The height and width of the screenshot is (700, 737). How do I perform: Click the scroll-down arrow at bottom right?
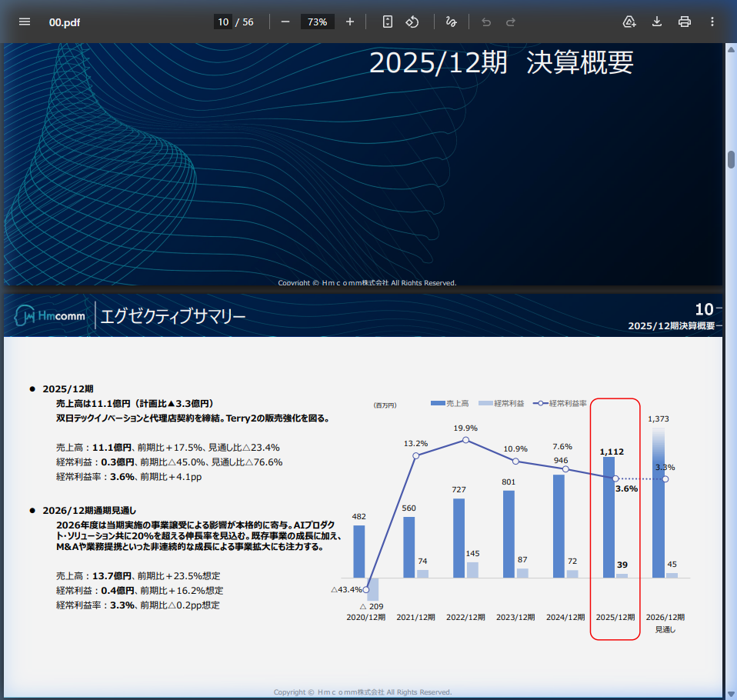pos(731,695)
